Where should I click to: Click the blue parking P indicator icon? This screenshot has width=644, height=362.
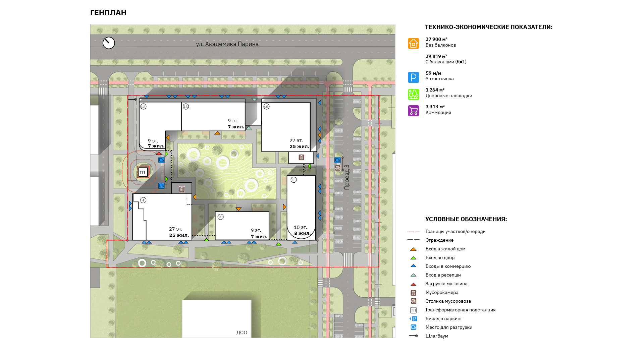coord(413,77)
